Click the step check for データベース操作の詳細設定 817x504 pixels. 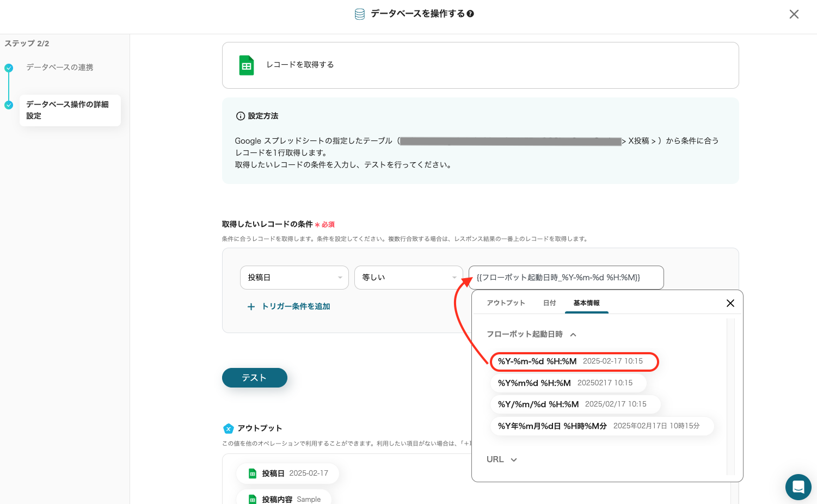[9, 105]
